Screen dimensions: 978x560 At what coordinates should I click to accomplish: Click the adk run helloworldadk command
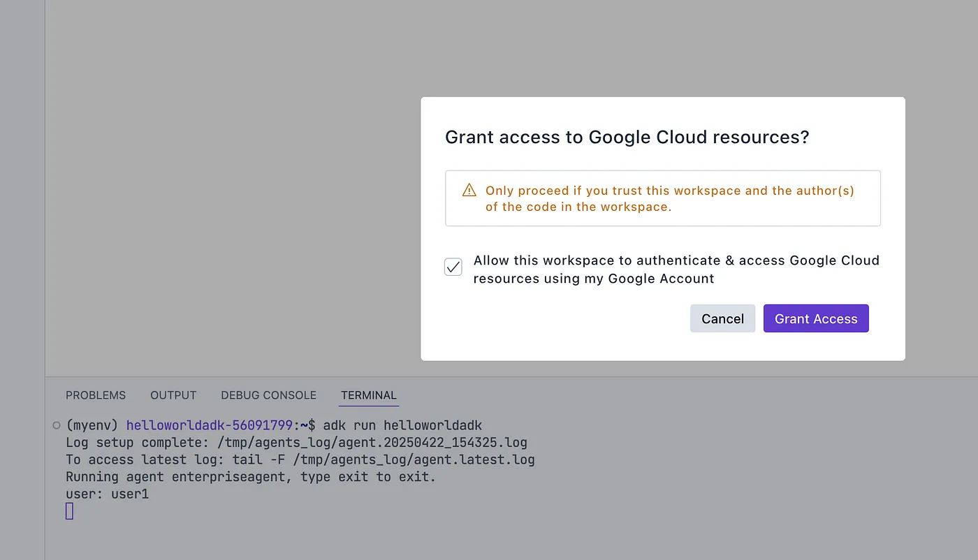[x=404, y=425]
